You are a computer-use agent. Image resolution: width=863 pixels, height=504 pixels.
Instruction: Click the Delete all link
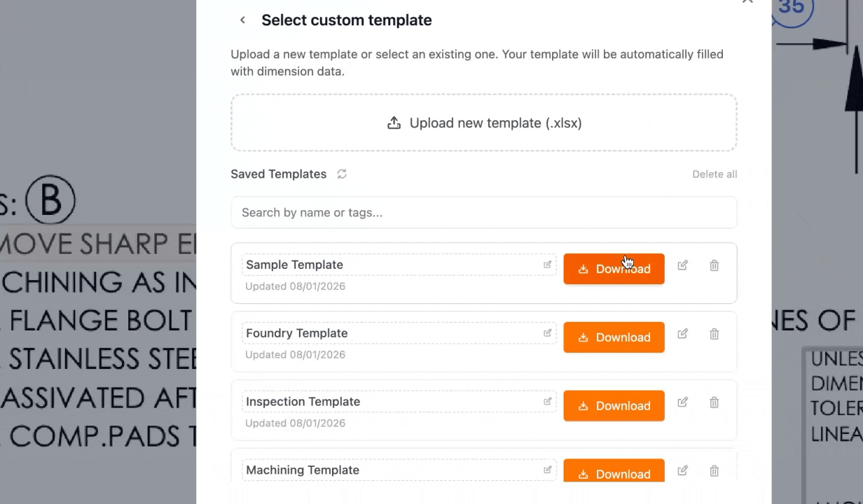[x=714, y=174]
